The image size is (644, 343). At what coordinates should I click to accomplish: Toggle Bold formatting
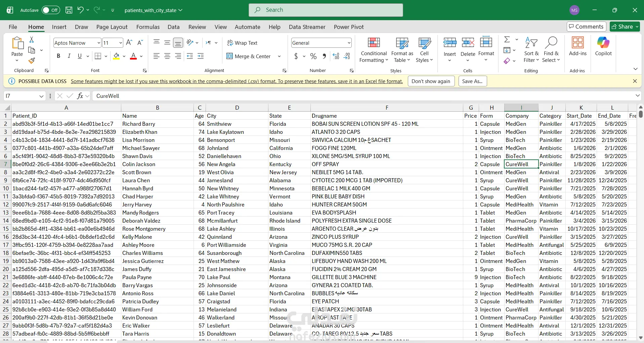(x=58, y=56)
